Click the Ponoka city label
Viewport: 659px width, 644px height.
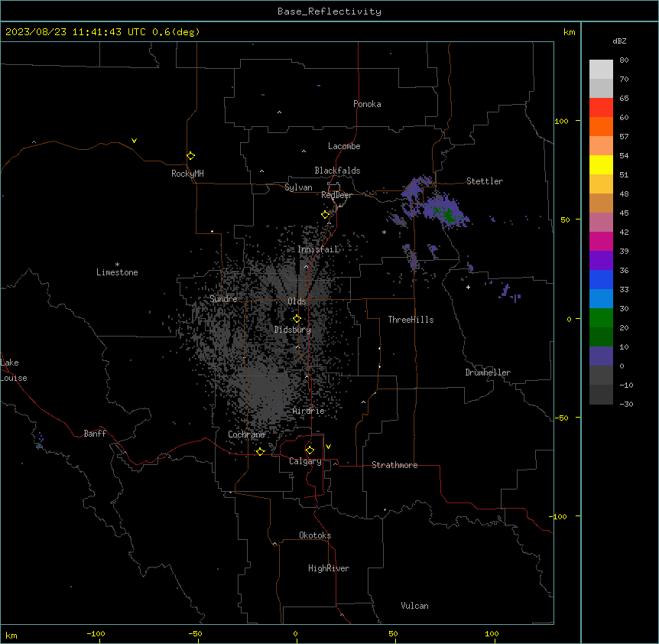coord(367,104)
